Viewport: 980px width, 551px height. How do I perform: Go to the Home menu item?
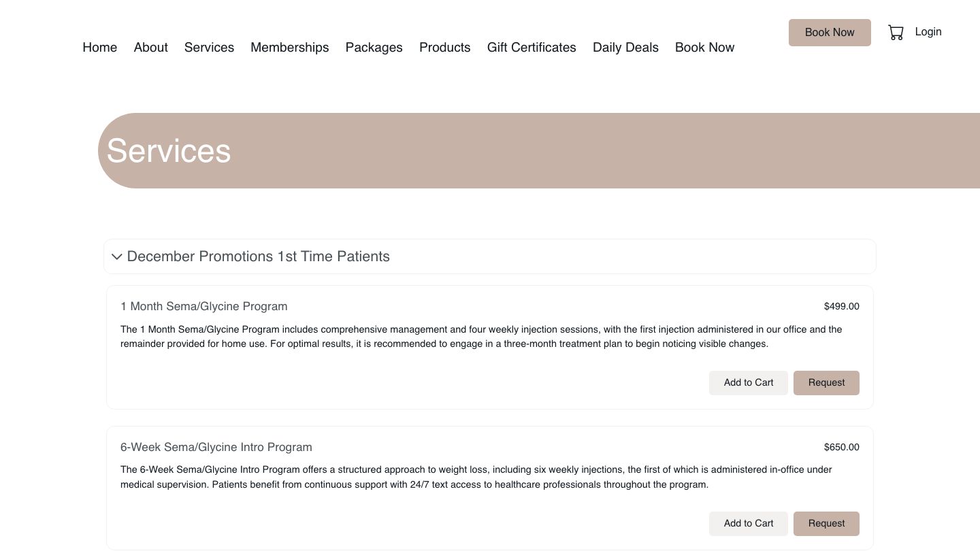click(99, 48)
